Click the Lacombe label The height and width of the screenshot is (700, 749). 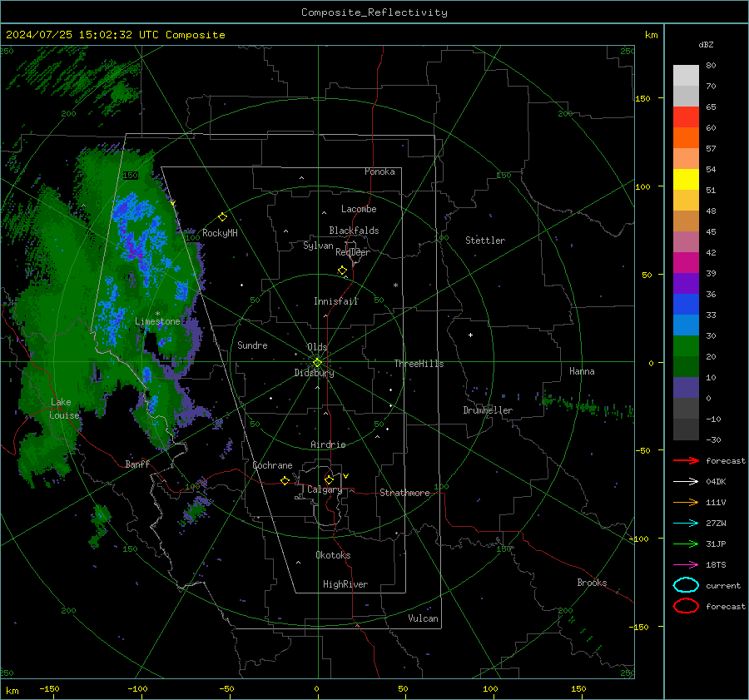(x=359, y=209)
